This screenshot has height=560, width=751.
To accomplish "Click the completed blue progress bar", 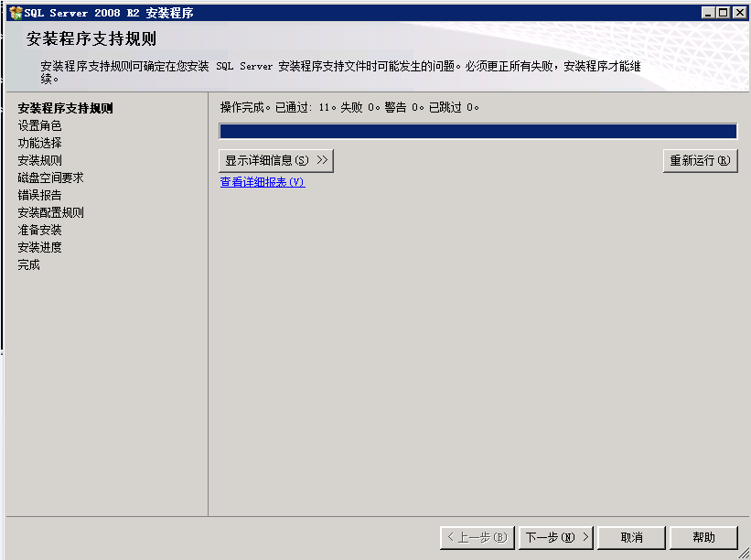I will (x=477, y=132).
